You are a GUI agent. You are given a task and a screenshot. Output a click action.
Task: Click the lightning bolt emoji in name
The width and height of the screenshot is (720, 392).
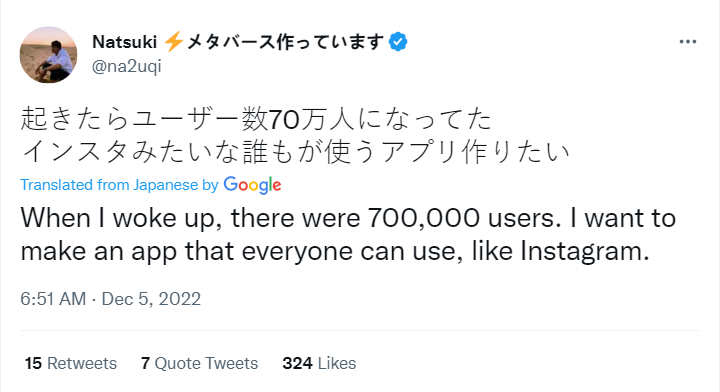[174, 42]
